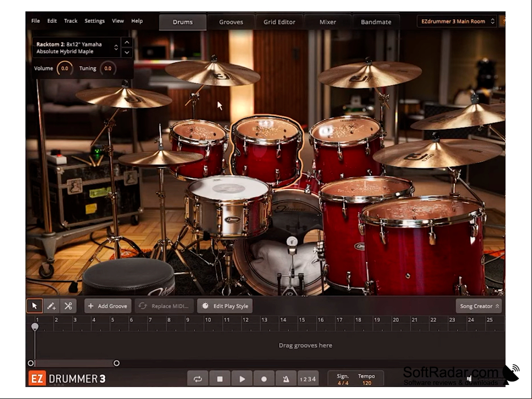
Task: Open the Help menu
Action: [137, 21]
